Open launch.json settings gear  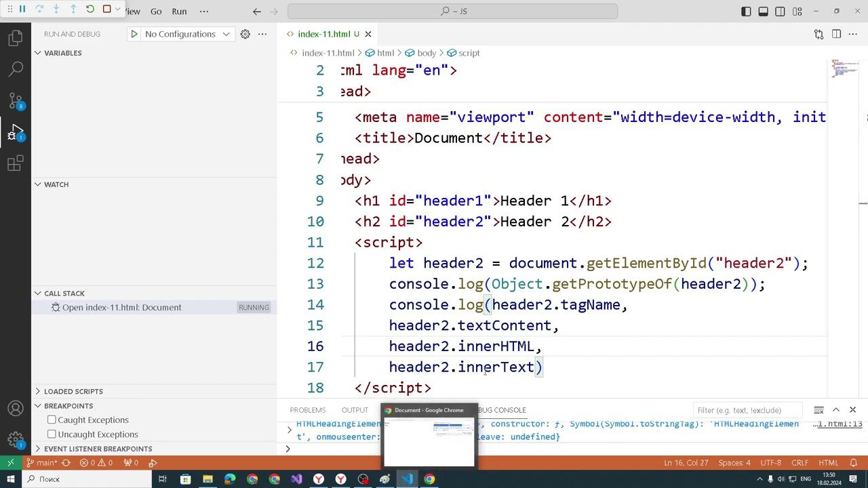click(x=245, y=34)
